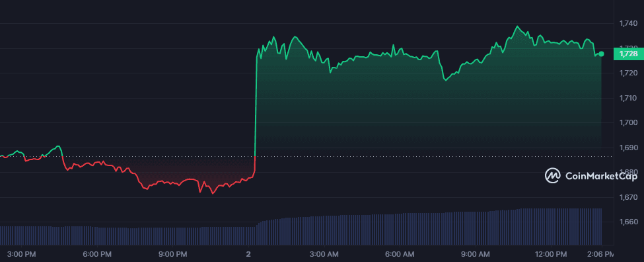This screenshot has height=262, width=644.
Task: Click the 1,710 price axis label
Action: point(628,98)
